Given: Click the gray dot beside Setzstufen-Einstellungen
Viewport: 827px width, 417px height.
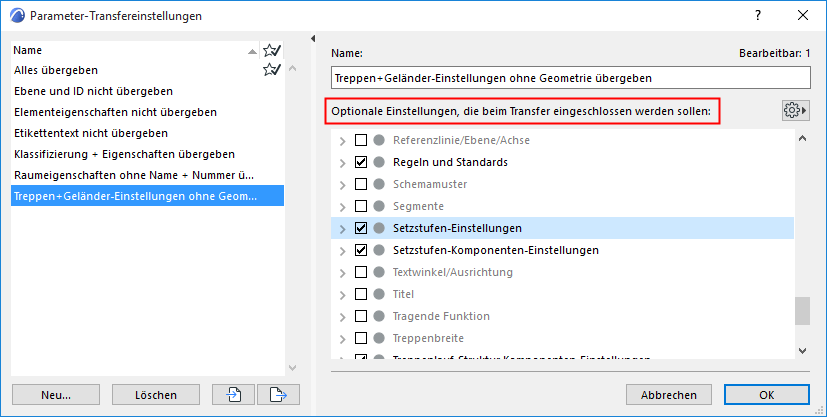Looking at the screenshot, I should click(x=379, y=228).
